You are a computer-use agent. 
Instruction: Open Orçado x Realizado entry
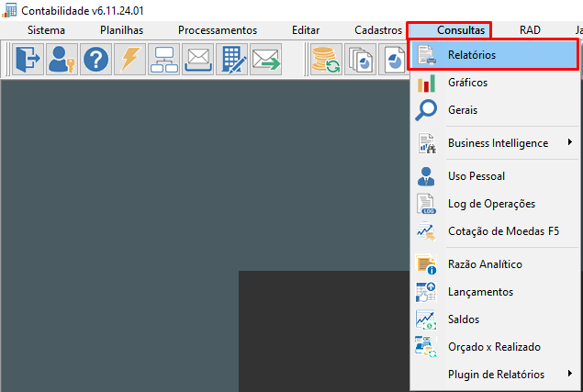pyautogui.click(x=494, y=347)
